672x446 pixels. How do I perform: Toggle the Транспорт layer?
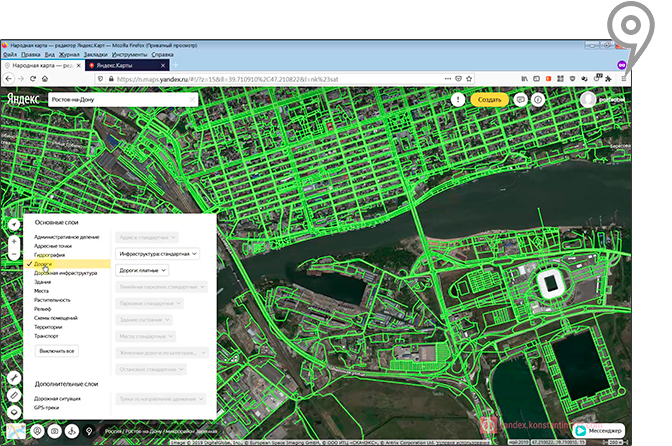[x=46, y=336]
